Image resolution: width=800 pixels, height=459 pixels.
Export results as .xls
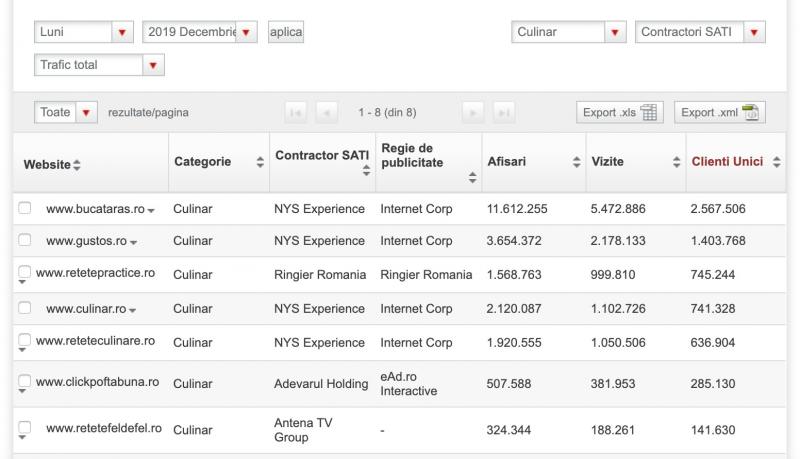pos(620,112)
